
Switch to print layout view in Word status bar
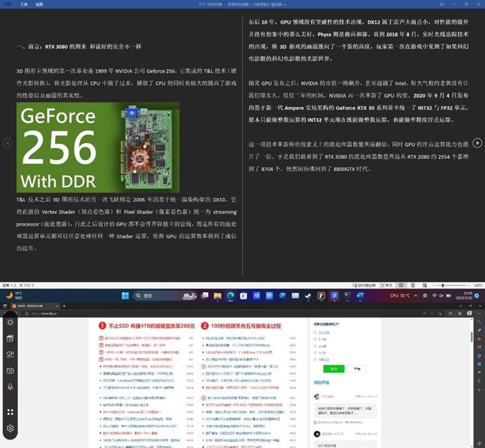point(413,286)
